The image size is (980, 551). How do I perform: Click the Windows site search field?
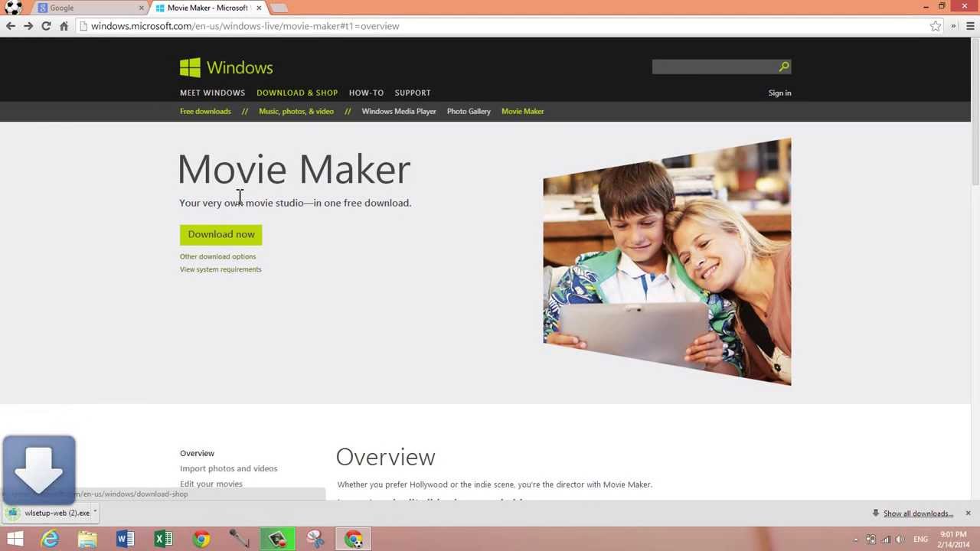(x=714, y=67)
